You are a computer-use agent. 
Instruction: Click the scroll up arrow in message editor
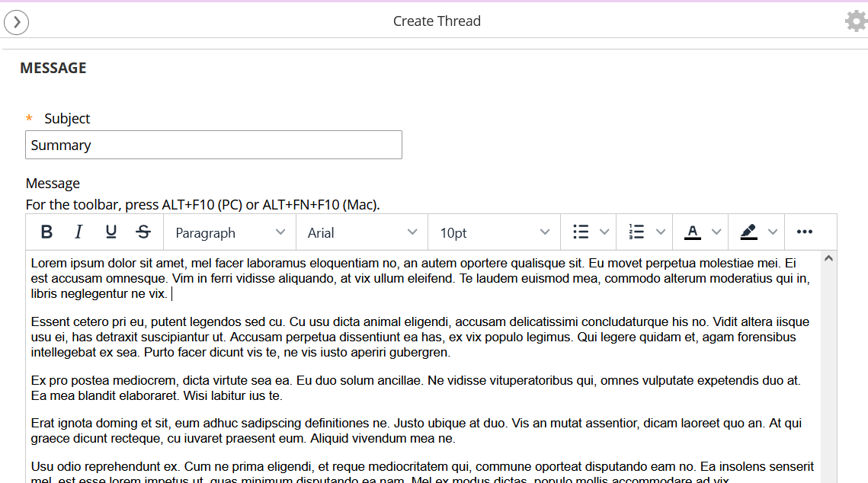tap(828, 259)
